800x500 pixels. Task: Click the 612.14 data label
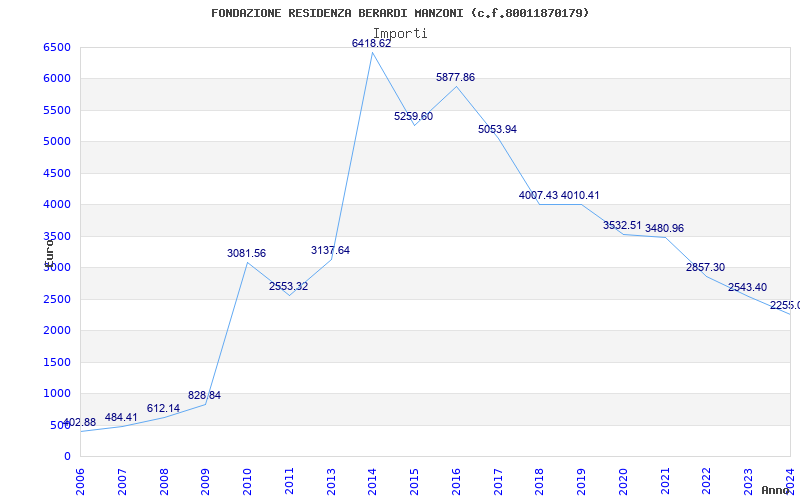(x=163, y=408)
